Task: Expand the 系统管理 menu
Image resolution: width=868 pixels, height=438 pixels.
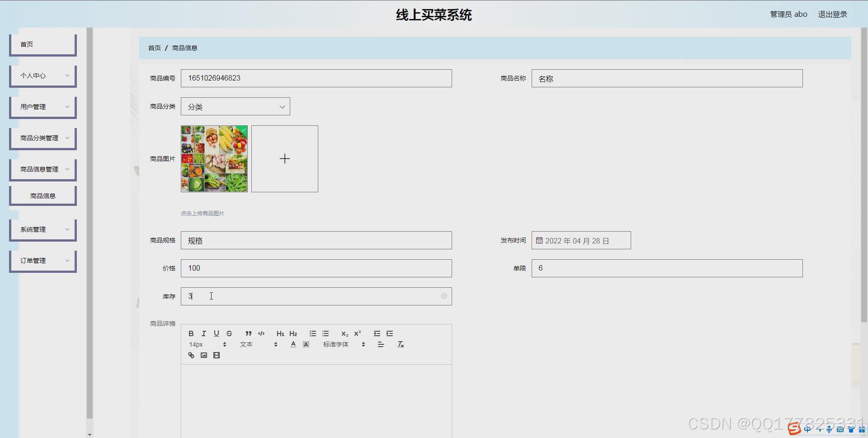Action: pos(43,230)
